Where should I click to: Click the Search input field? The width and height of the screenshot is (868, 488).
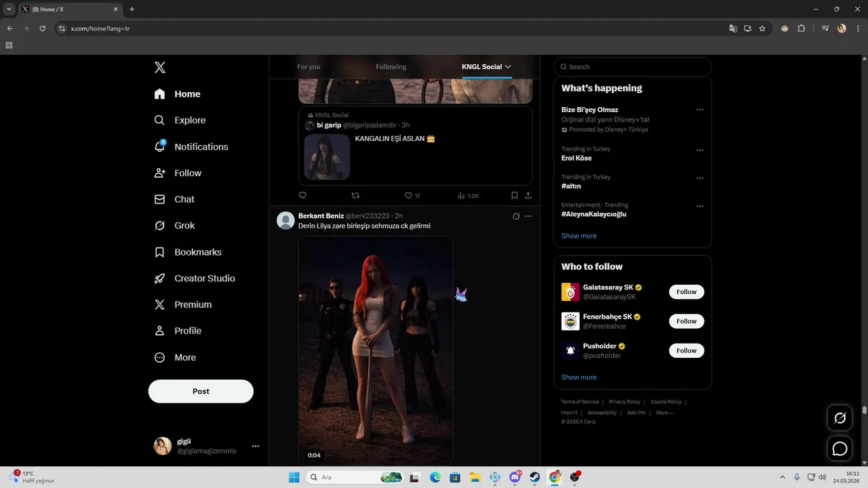pyautogui.click(x=633, y=66)
